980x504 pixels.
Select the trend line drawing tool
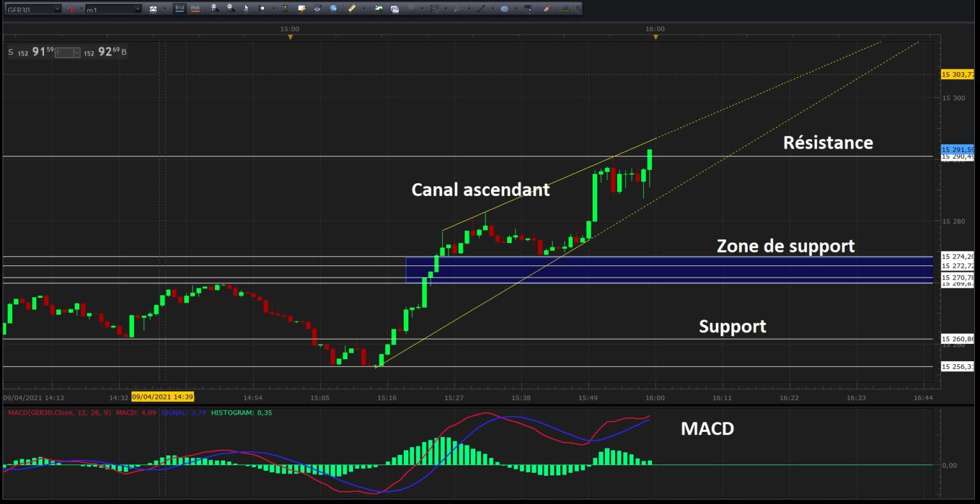point(481,9)
